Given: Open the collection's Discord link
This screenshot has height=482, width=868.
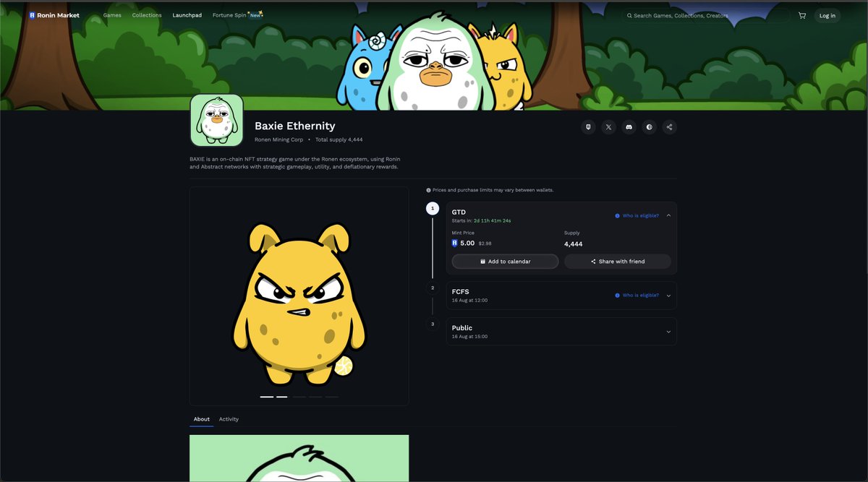Looking at the screenshot, I should click(629, 127).
